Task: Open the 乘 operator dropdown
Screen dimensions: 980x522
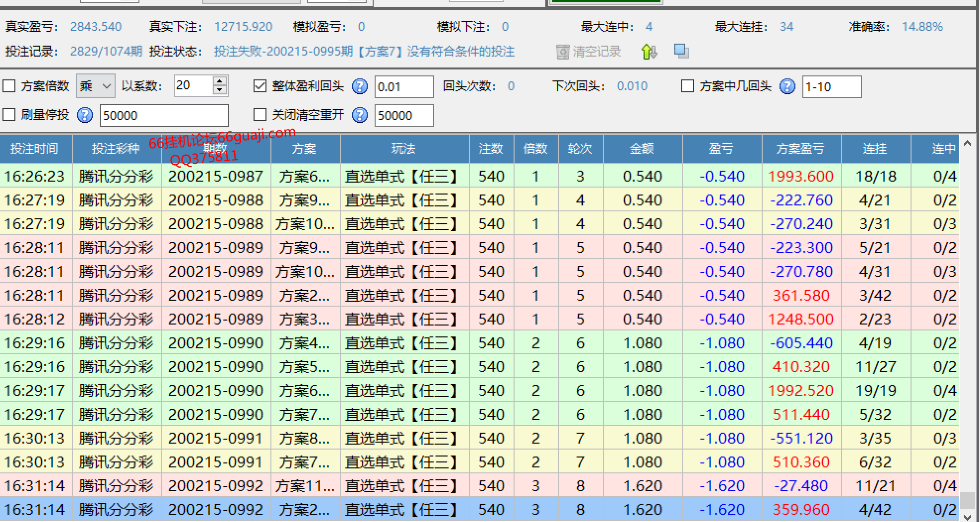Action: tap(96, 86)
